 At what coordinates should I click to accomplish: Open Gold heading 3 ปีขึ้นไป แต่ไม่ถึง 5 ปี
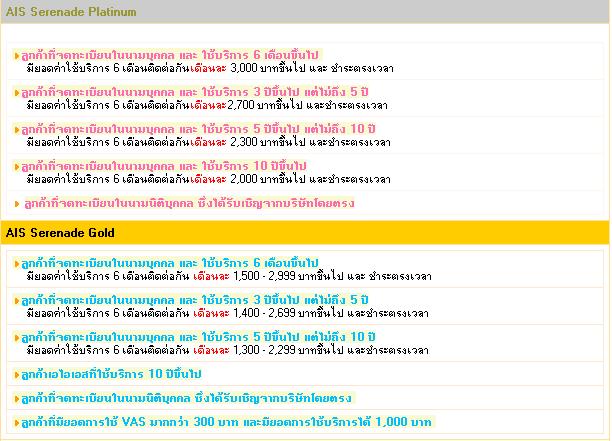click(195, 300)
